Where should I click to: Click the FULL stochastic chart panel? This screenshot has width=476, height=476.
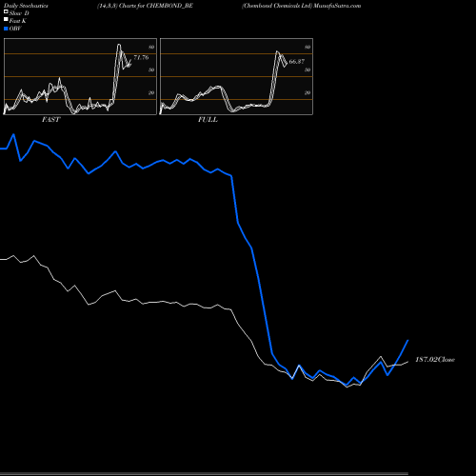click(236, 76)
